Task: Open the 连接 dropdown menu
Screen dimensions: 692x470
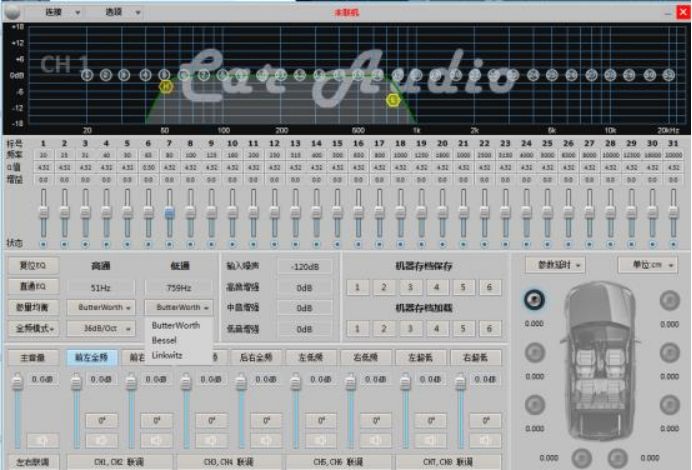Action: [62, 12]
